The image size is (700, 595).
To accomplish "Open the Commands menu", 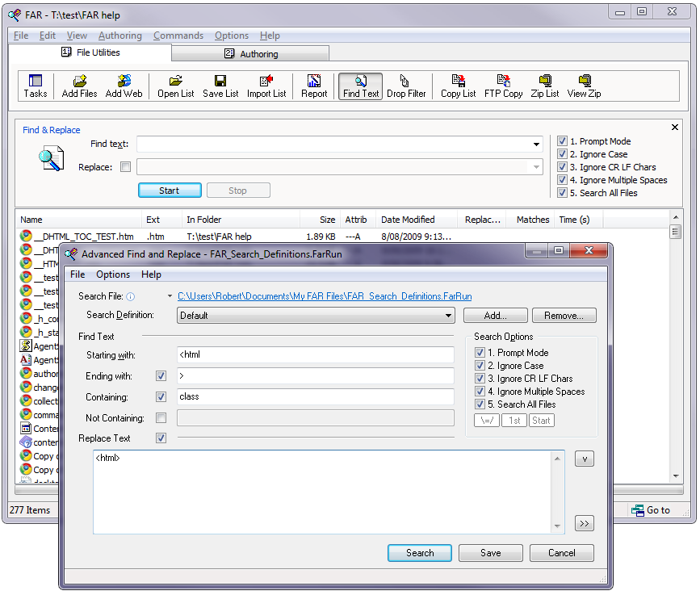I will 178,36.
